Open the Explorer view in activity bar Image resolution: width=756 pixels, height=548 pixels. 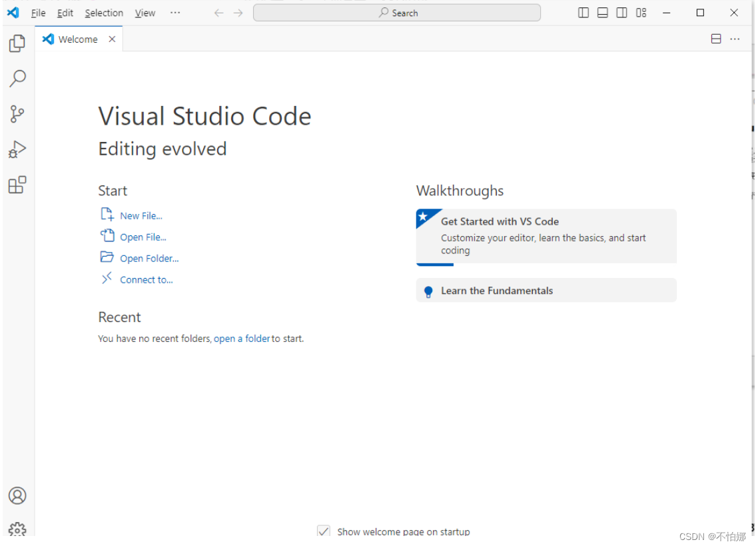coord(17,43)
